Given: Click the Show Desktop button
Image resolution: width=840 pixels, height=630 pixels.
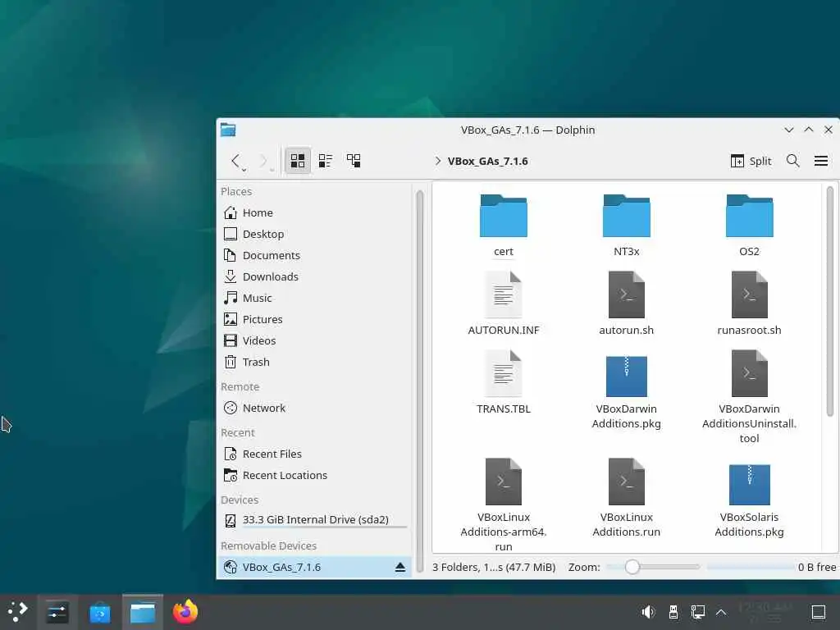Looking at the screenshot, I should pos(819,612).
